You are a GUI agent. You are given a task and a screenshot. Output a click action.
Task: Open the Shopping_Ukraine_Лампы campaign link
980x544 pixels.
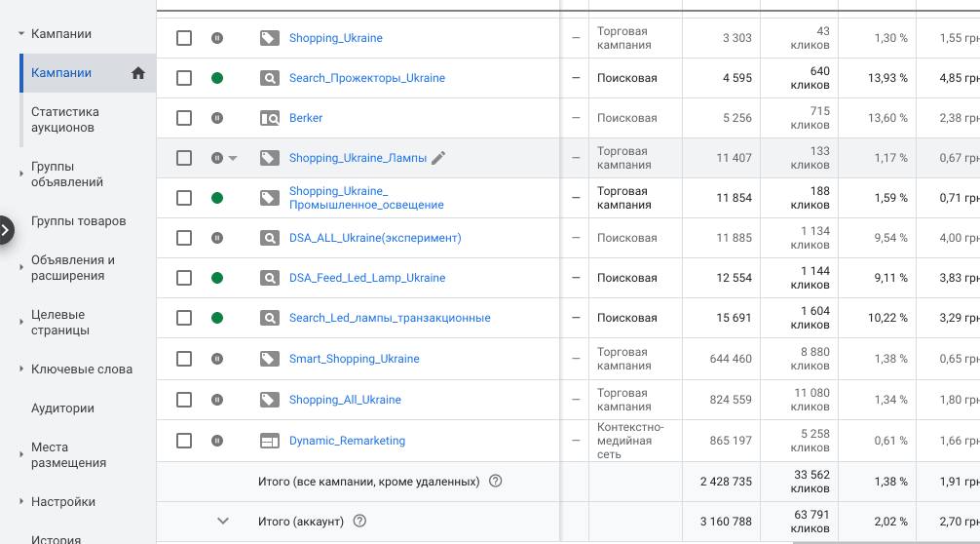(358, 158)
